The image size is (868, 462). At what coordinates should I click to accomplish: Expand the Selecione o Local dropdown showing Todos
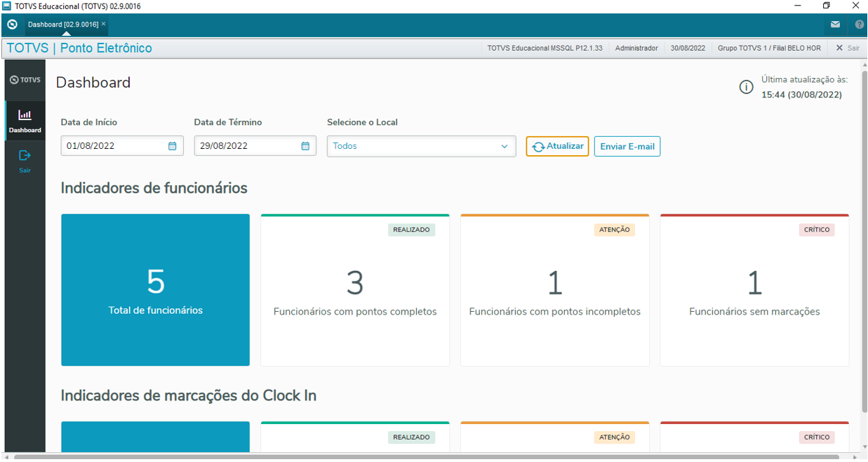(504, 146)
